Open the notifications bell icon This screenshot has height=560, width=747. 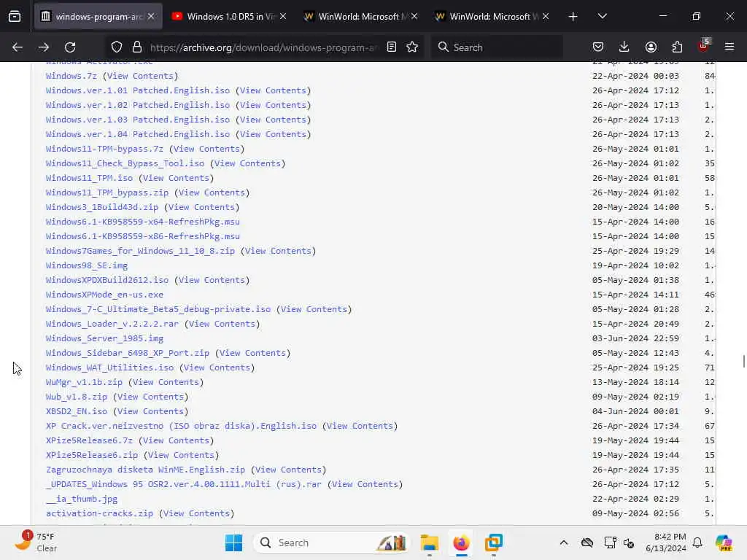[x=697, y=542]
